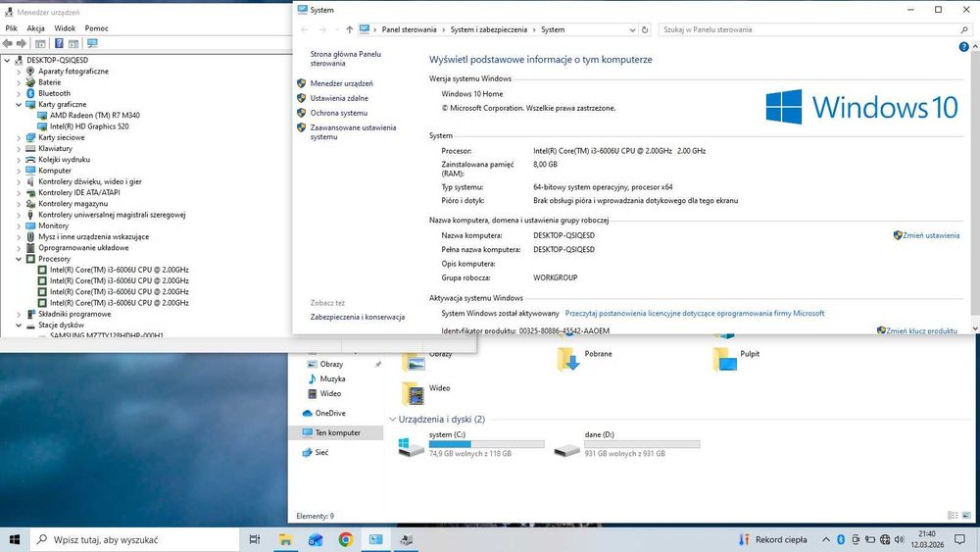Select Oprogramowanie układowe entry
The width and height of the screenshot is (980, 552).
coord(83,247)
